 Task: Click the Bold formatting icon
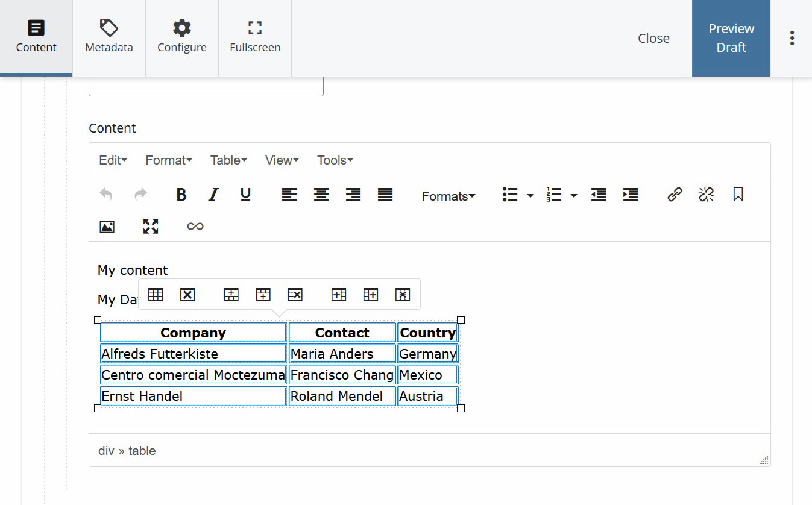[x=181, y=195]
